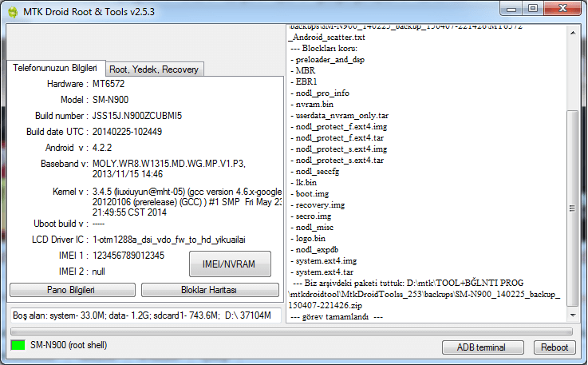
Task: Click the progress bar above the status row
Action: click(289, 330)
